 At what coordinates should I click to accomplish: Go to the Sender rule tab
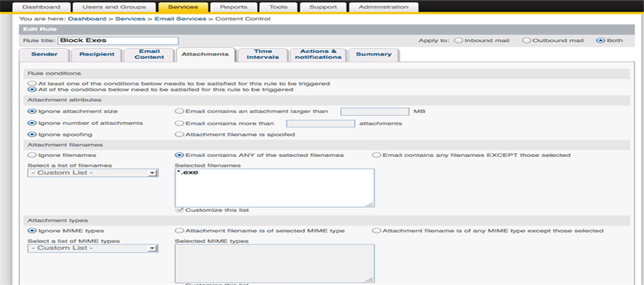point(45,54)
